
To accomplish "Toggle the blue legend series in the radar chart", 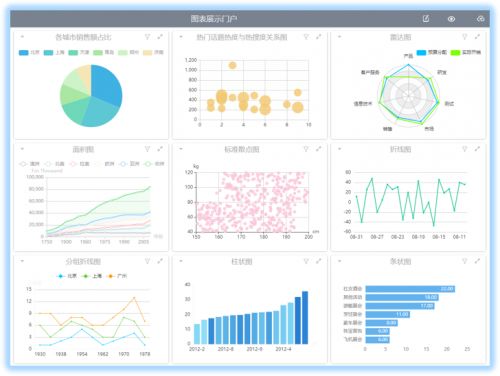I will point(431,52).
